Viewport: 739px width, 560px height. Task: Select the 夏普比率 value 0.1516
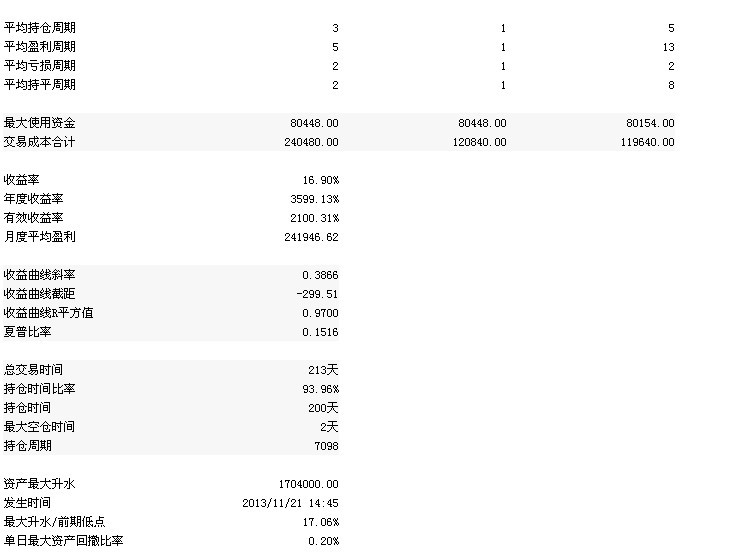[x=320, y=332]
